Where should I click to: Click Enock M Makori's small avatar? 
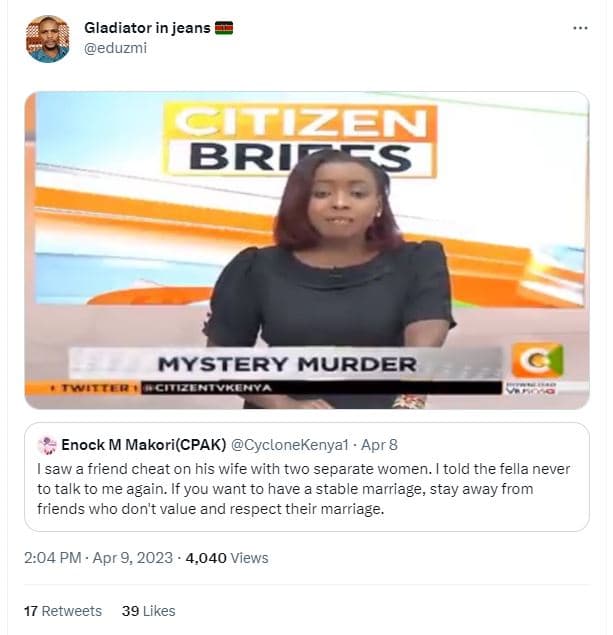point(47,445)
